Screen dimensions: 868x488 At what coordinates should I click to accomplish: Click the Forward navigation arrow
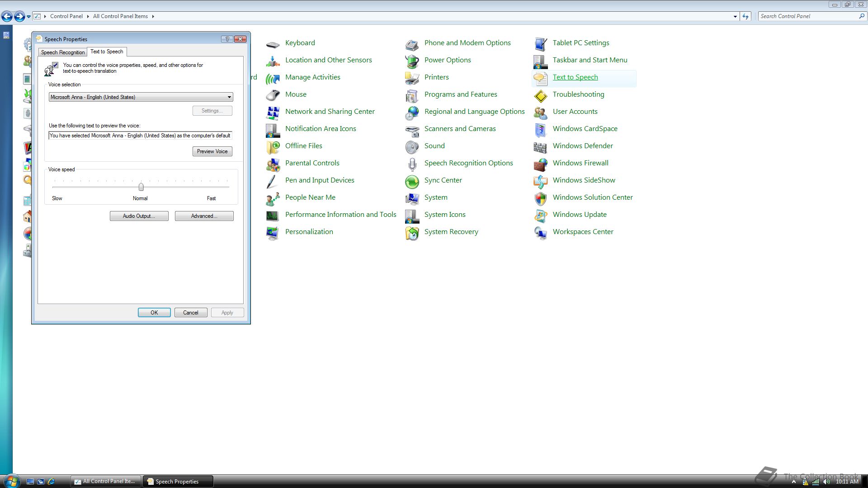[x=19, y=17]
